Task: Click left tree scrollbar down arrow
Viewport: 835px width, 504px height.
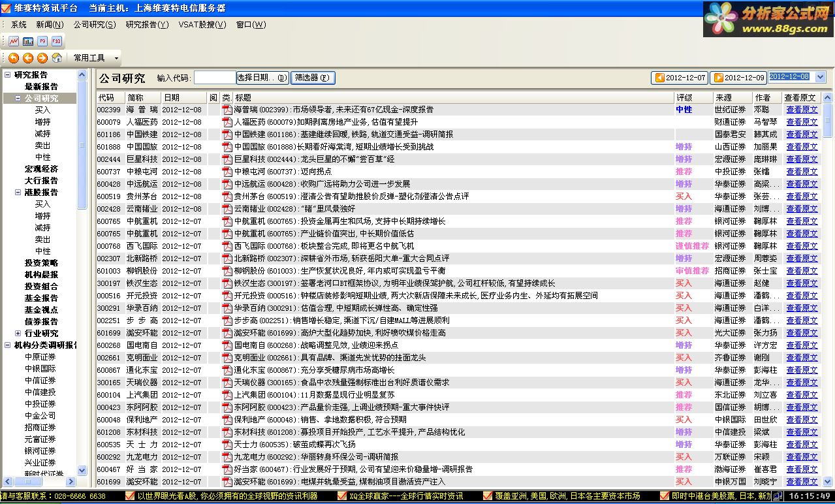Action: coord(82,470)
